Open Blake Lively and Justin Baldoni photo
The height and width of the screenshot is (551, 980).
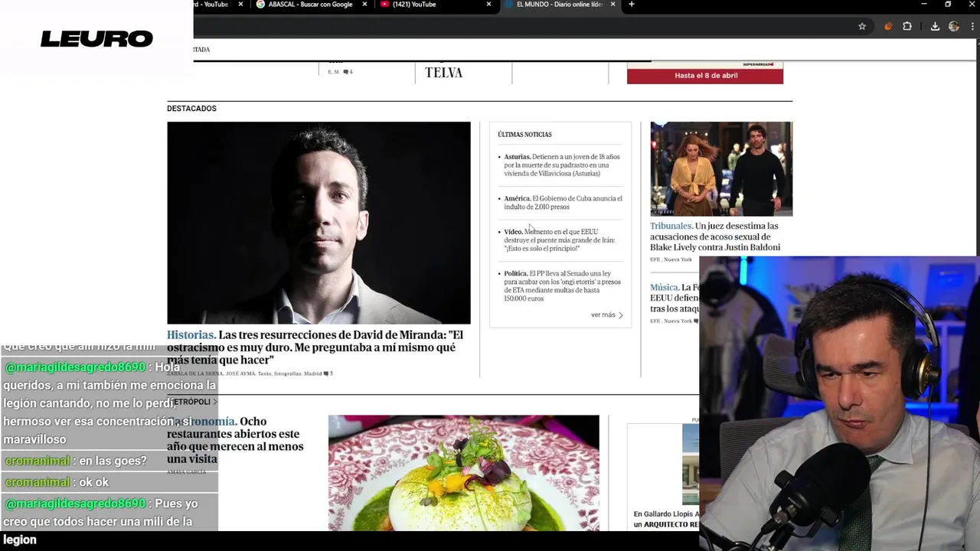click(x=721, y=169)
